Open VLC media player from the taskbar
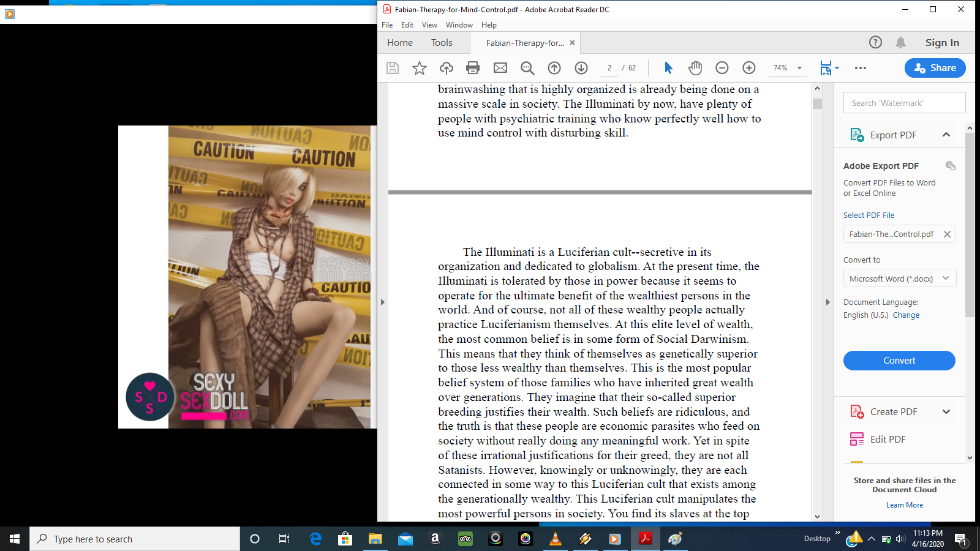The height and width of the screenshot is (551, 980). click(x=555, y=539)
